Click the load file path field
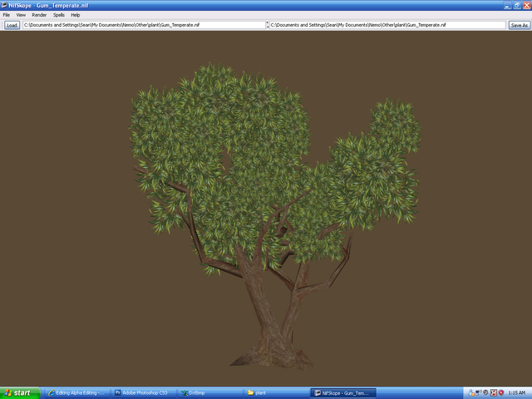 click(144, 25)
